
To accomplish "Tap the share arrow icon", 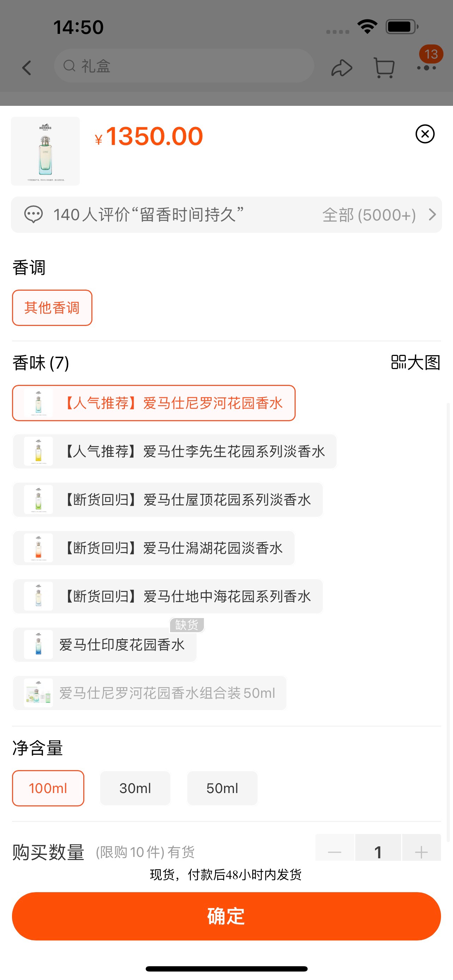I will pos(342,68).
